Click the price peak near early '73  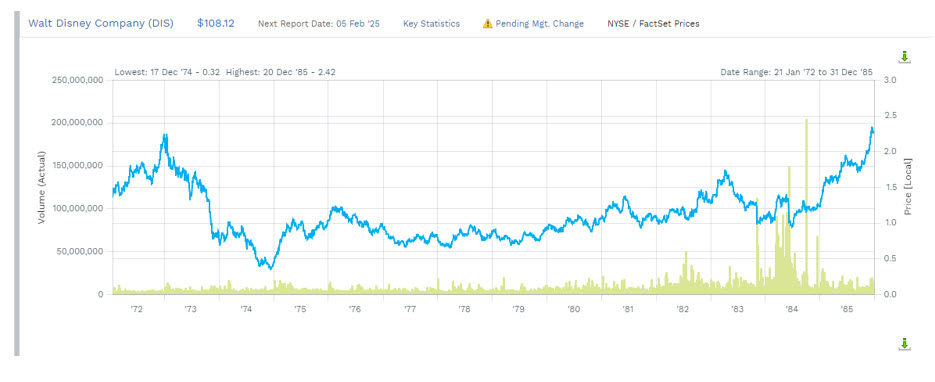click(x=165, y=136)
